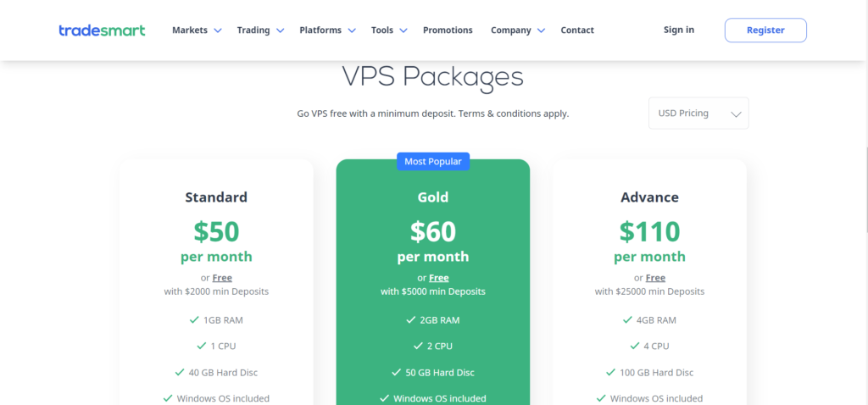The width and height of the screenshot is (868, 405).
Task: Go to the Promotions page
Action: click(448, 31)
